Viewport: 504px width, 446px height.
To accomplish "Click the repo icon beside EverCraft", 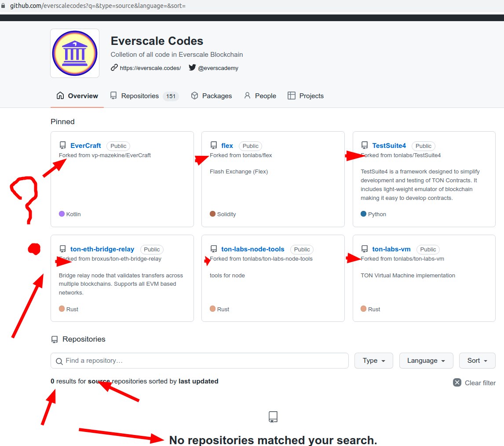I will click(62, 145).
